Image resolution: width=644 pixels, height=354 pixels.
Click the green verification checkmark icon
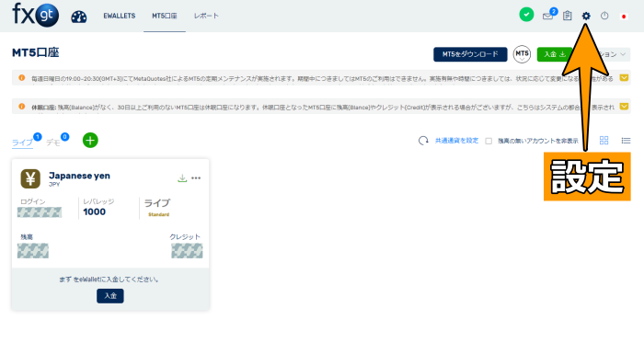click(x=526, y=15)
